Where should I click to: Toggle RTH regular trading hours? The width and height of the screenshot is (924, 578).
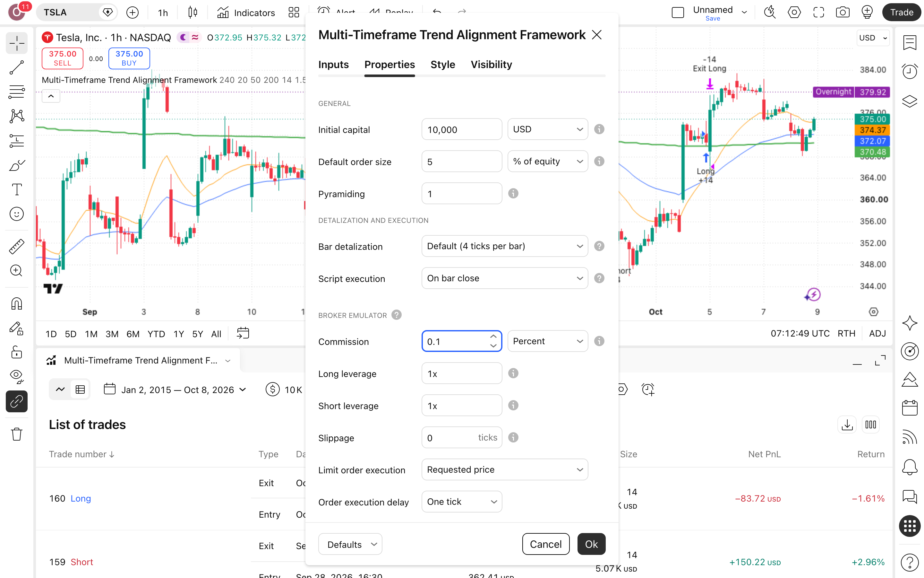pyautogui.click(x=846, y=333)
